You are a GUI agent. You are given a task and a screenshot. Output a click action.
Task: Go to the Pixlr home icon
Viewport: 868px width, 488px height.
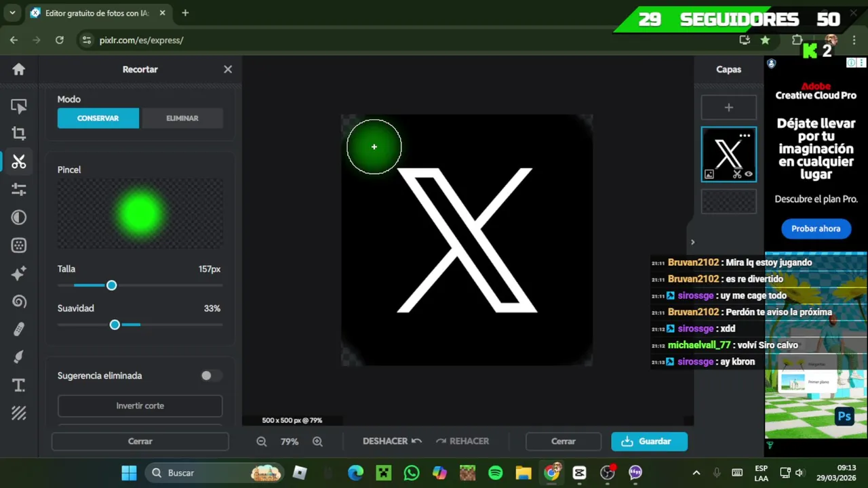pyautogui.click(x=19, y=69)
